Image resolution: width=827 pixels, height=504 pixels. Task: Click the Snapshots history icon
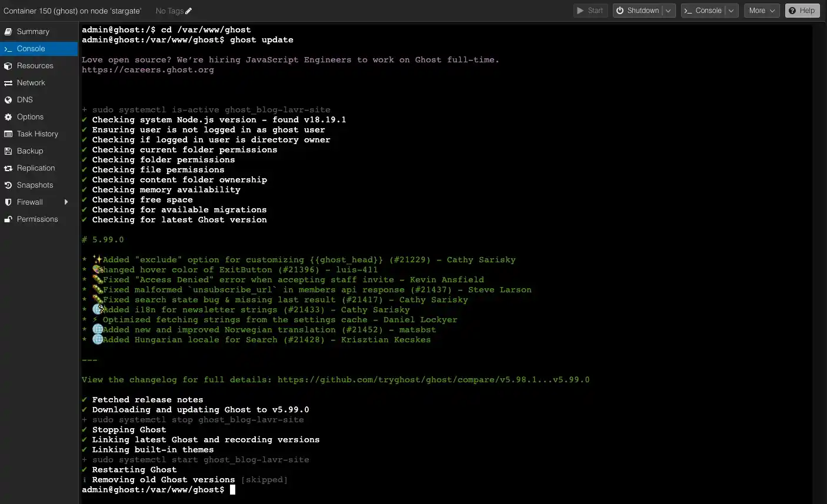click(8, 185)
